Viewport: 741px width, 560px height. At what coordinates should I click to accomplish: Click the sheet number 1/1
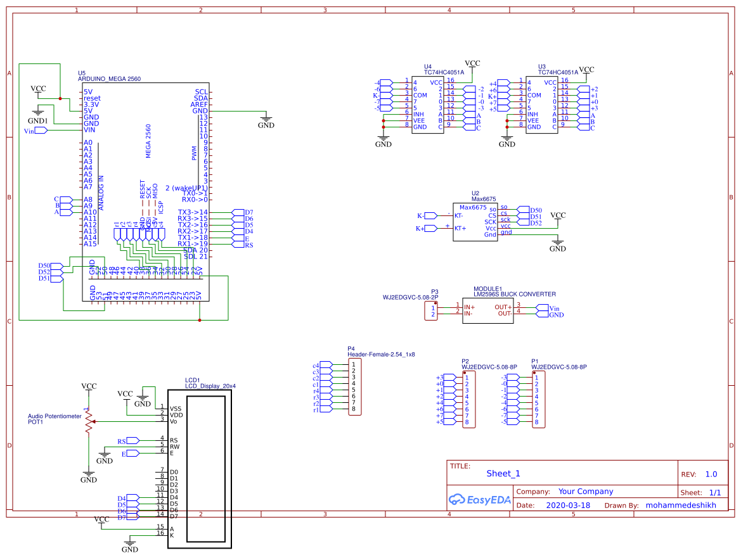coord(715,493)
